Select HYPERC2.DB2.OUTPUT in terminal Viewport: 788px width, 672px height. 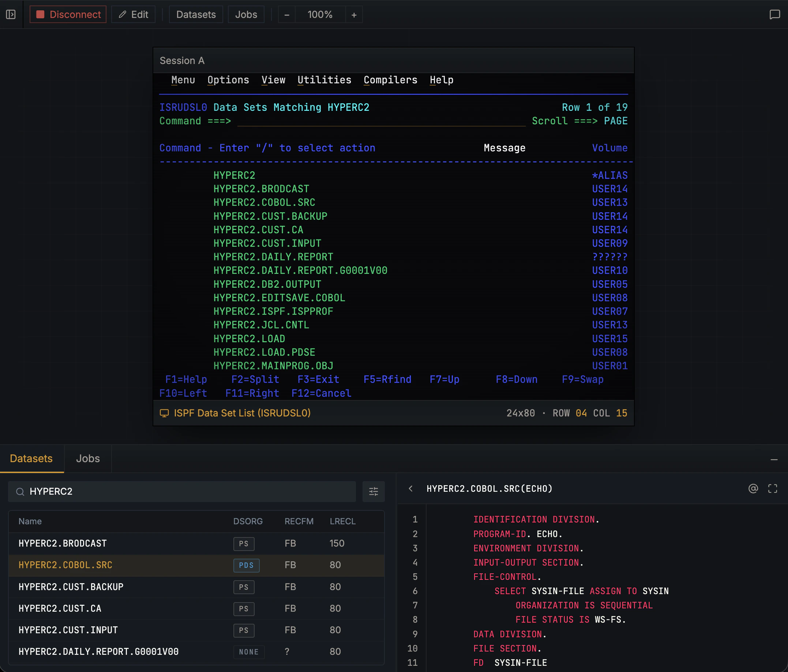[267, 284]
